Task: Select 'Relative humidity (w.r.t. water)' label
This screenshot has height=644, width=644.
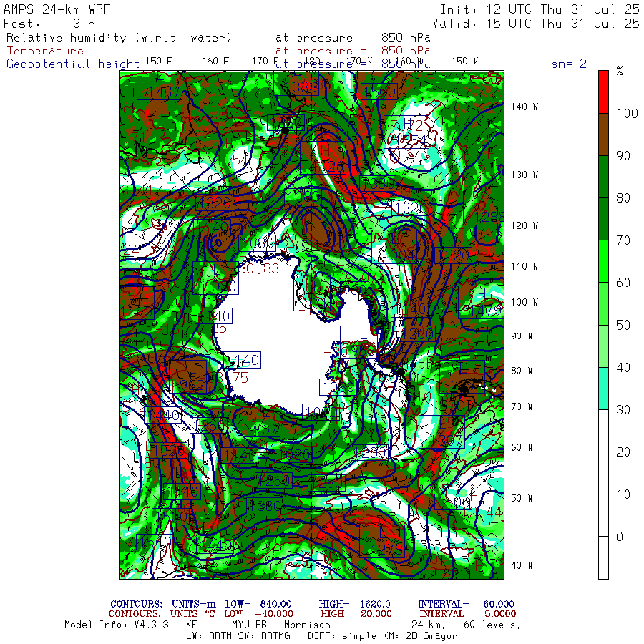Action: (x=119, y=38)
